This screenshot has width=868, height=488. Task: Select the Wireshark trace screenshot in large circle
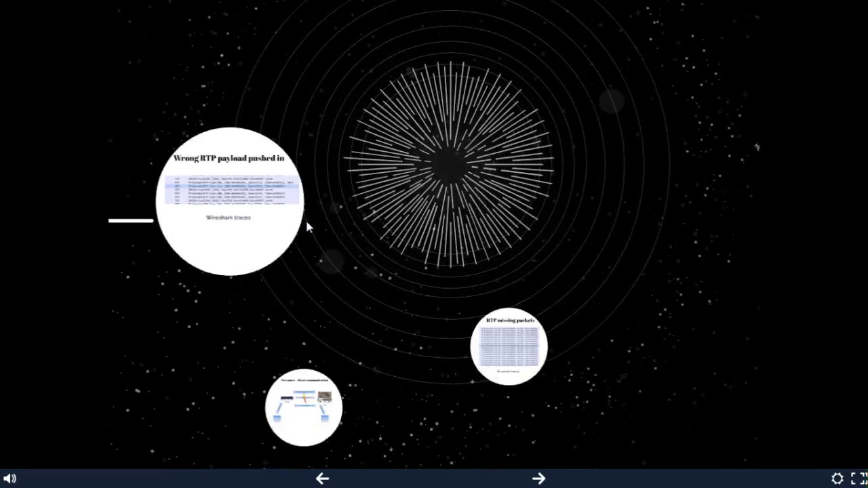pos(231,189)
